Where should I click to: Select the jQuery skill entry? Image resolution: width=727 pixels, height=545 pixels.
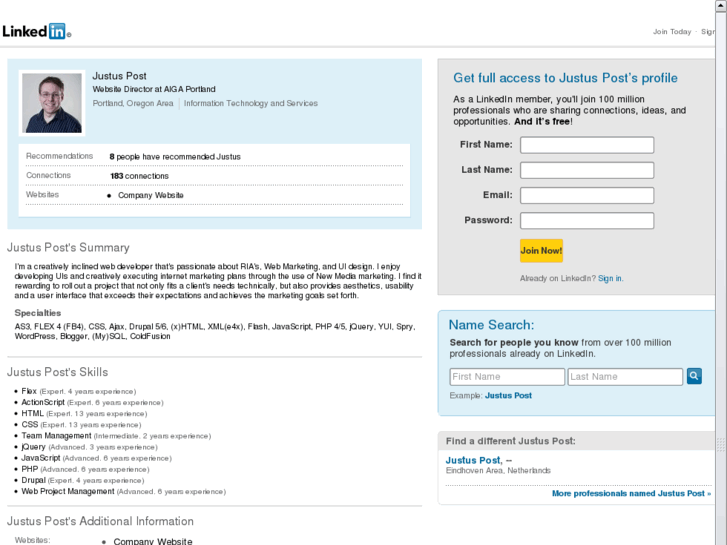[x=89, y=447]
